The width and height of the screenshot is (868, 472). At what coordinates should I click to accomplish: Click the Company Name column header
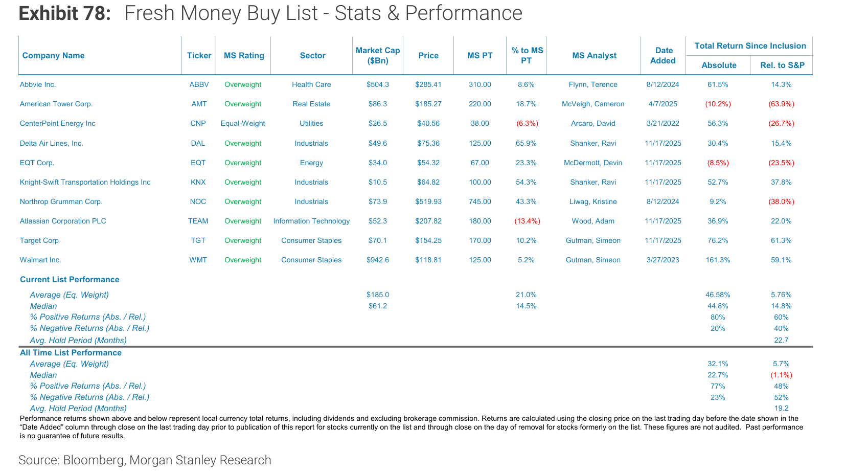coord(53,56)
